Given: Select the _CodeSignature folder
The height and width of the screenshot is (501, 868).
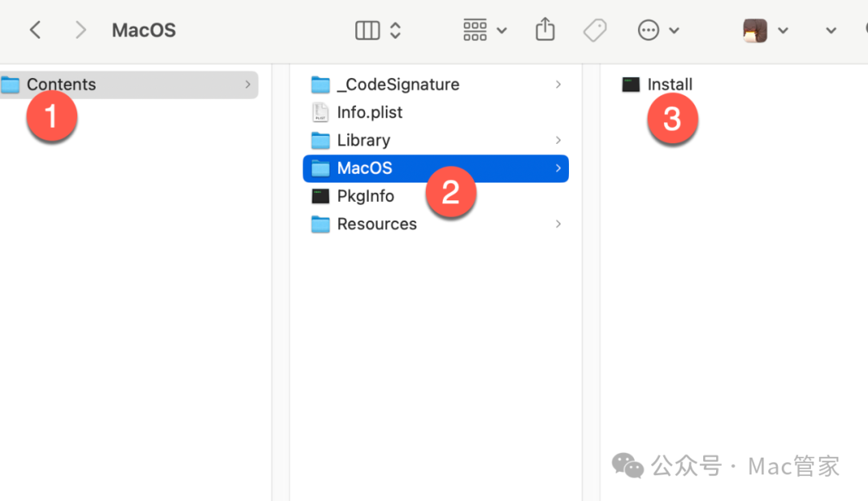Looking at the screenshot, I should point(436,84).
